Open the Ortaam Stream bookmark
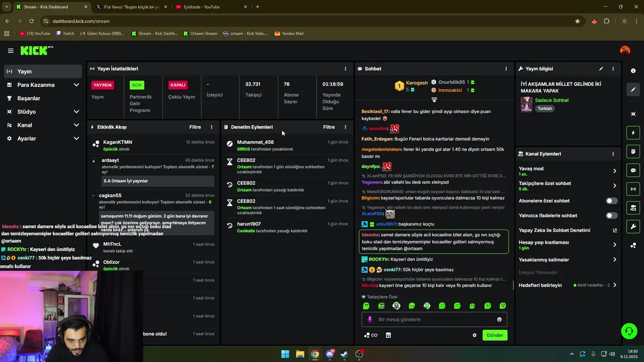The height and width of the screenshot is (362, 644). click(x=200, y=34)
